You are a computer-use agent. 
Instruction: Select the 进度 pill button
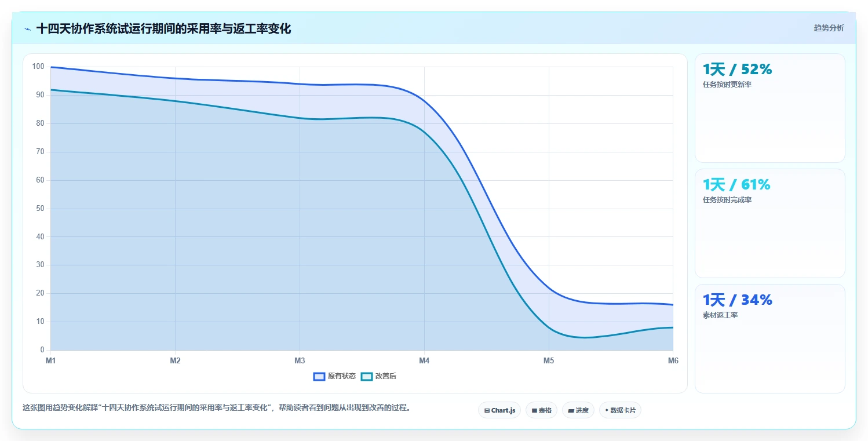pyautogui.click(x=578, y=410)
